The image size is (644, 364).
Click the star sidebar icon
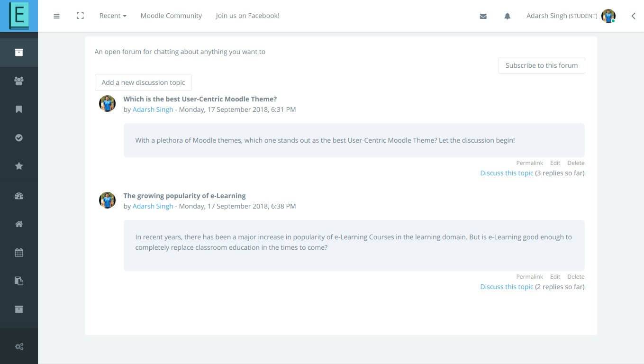pos(19,166)
